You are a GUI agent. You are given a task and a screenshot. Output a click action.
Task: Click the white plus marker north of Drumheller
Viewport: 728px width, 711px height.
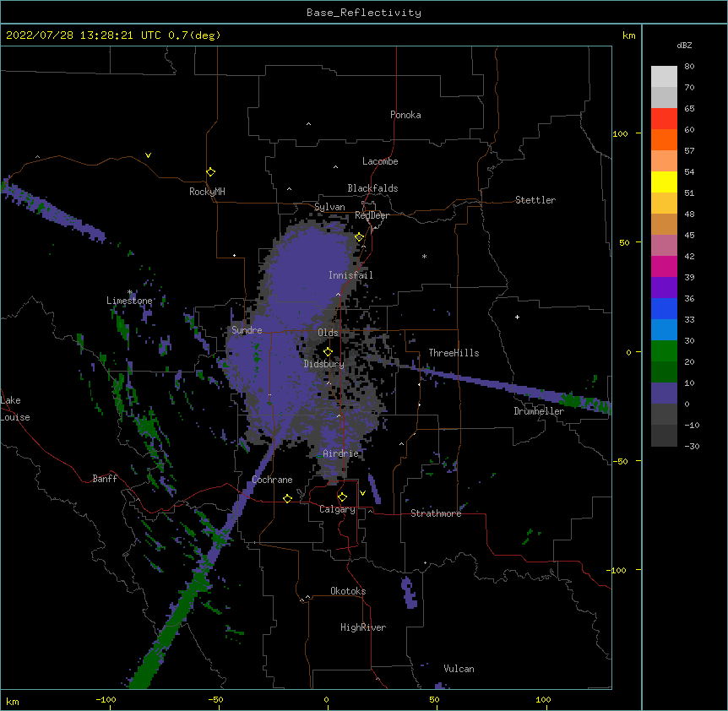tap(517, 317)
